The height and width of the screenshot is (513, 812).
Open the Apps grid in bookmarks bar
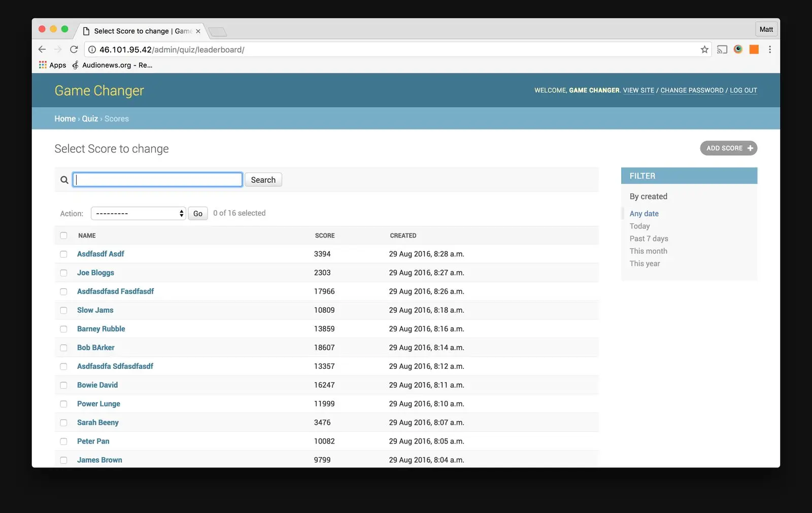[x=53, y=65]
